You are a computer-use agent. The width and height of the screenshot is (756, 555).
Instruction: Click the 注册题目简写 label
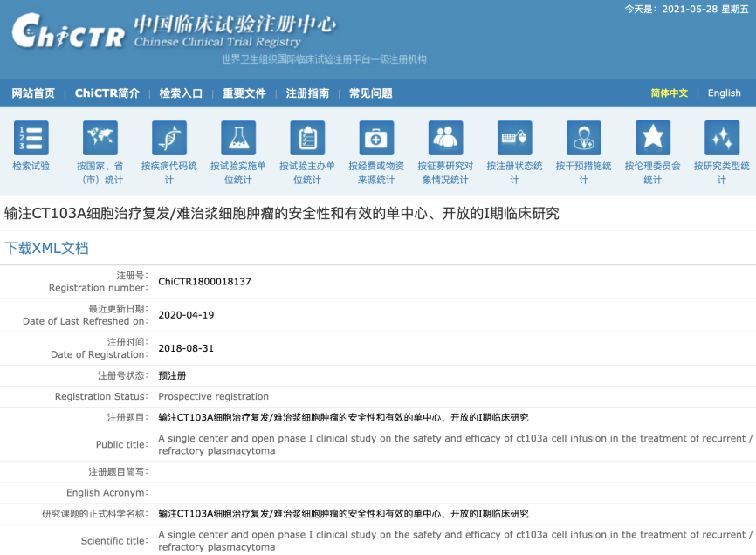(118, 471)
